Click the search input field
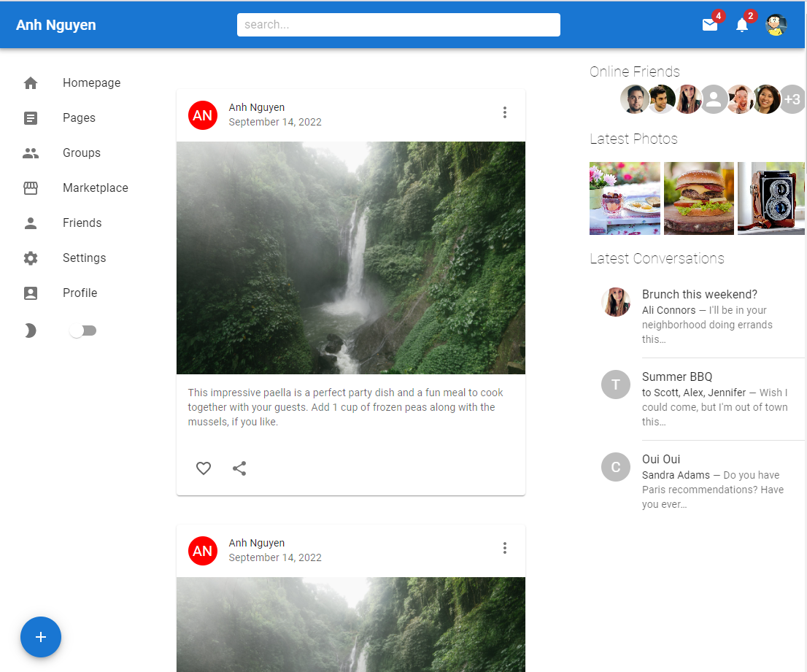The image size is (807, 672). pos(398,25)
